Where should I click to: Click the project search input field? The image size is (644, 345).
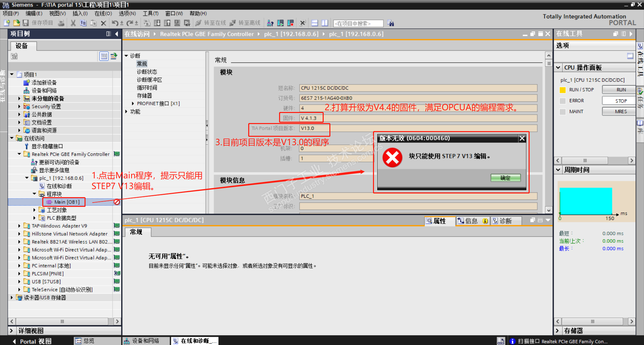(x=358, y=23)
